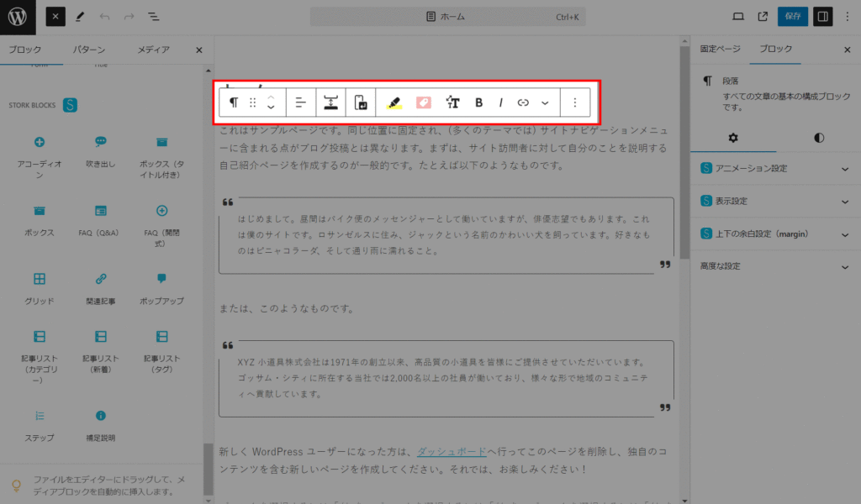The height and width of the screenshot is (504, 861).
Task: Move the paragraph block up
Action: (271, 97)
